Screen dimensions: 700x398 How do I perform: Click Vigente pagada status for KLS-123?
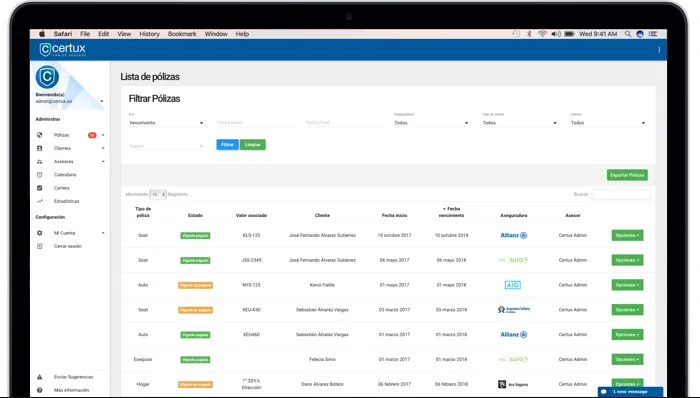pyautogui.click(x=195, y=236)
